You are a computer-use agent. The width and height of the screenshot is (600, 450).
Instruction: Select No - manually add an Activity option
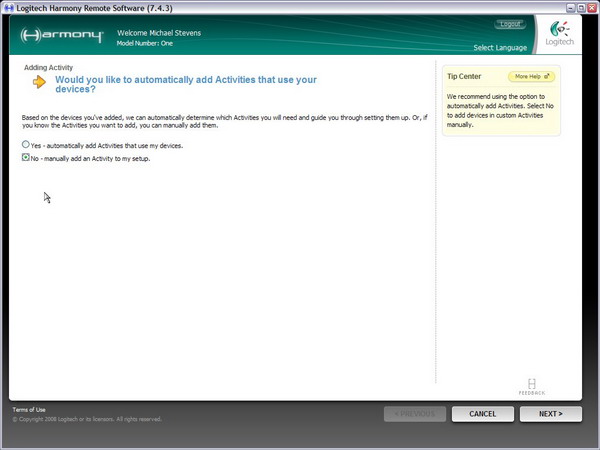(x=26, y=157)
